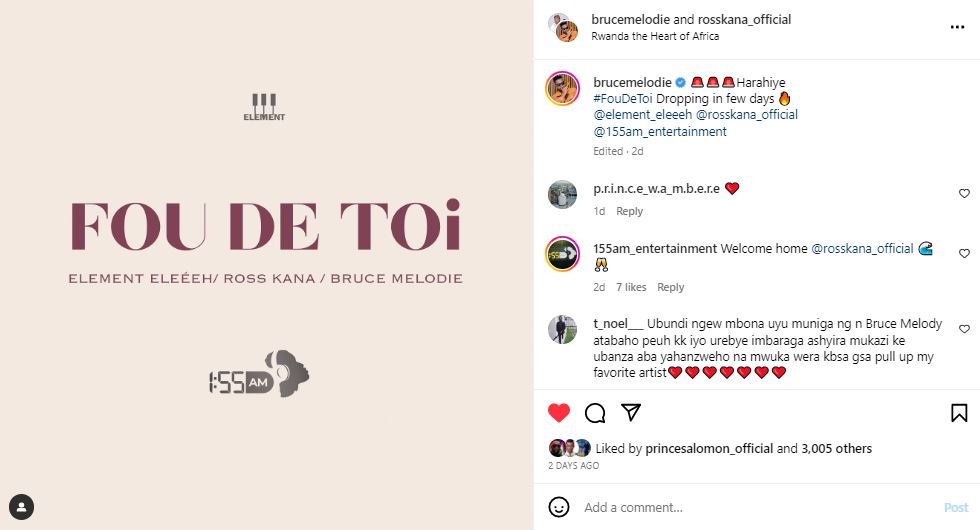The height and width of the screenshot is (530, 980).
Task: Open emoji picker smiley icon
Action: click(559, 507)
